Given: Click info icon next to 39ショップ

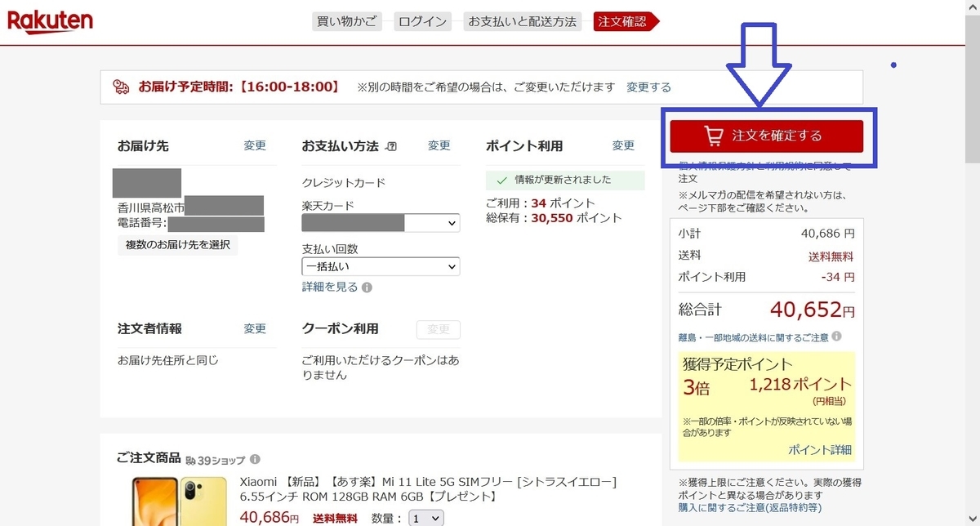Looking at the screenshot, I should (255, 459).
